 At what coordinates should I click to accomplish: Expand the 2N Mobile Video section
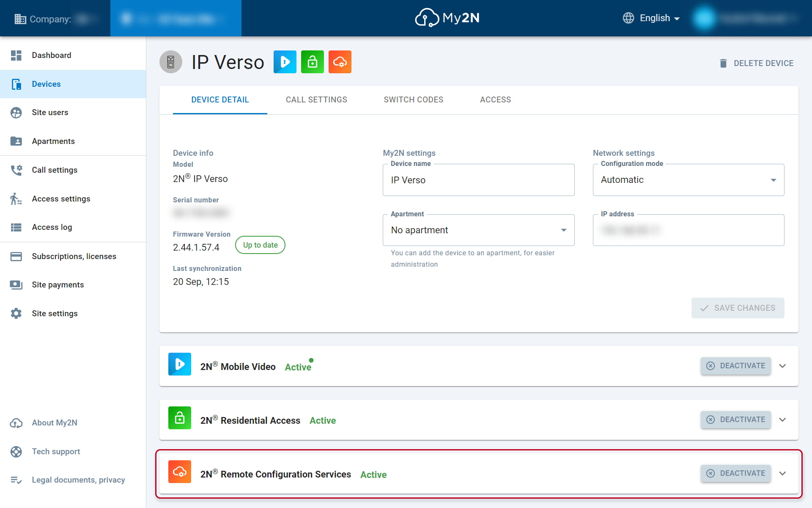coord(782,366)
